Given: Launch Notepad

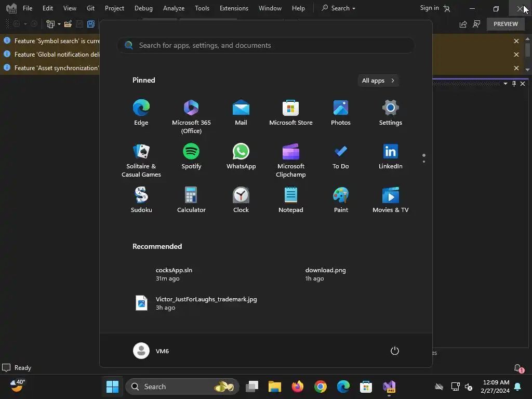Looking at the screenshot, I should [x=291, y=200].
